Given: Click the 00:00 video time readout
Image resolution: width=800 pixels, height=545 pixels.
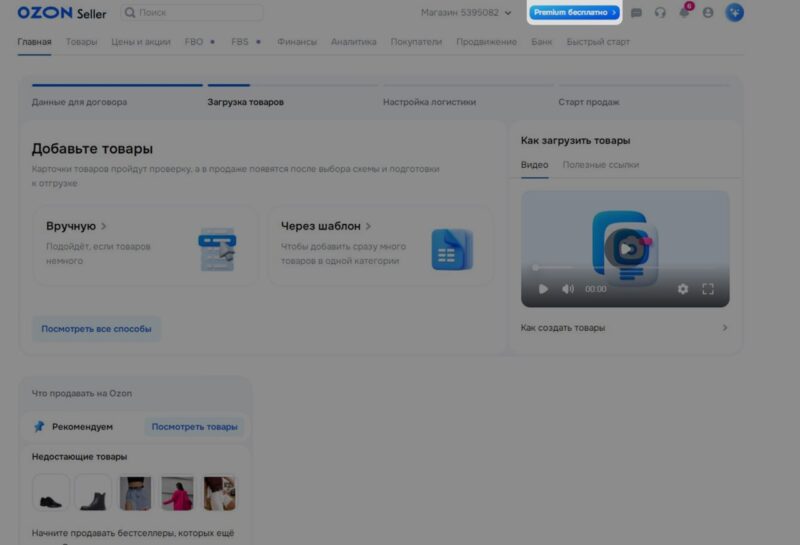Looking at the screenshot, I should (595, 289).
